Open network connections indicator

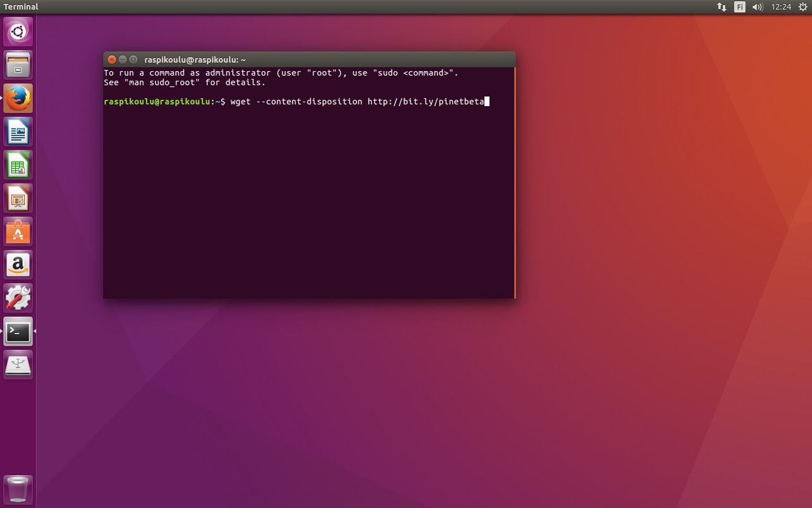(722, 7)
